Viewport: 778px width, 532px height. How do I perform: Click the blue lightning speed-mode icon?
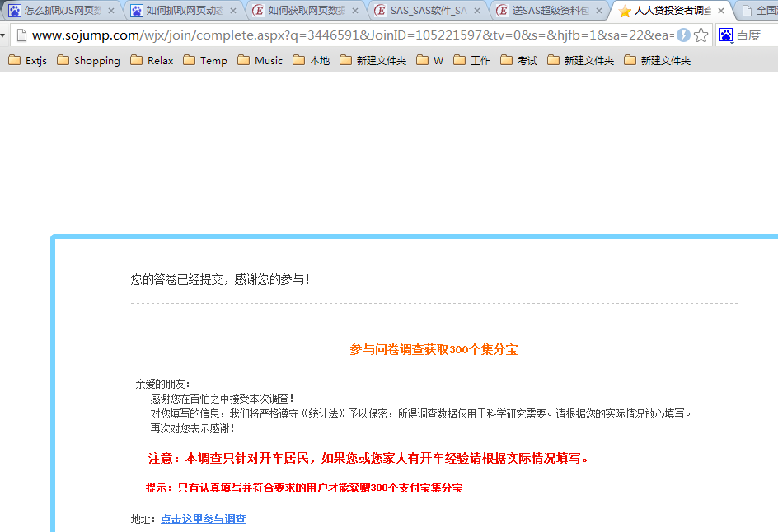tap(684, 35)
